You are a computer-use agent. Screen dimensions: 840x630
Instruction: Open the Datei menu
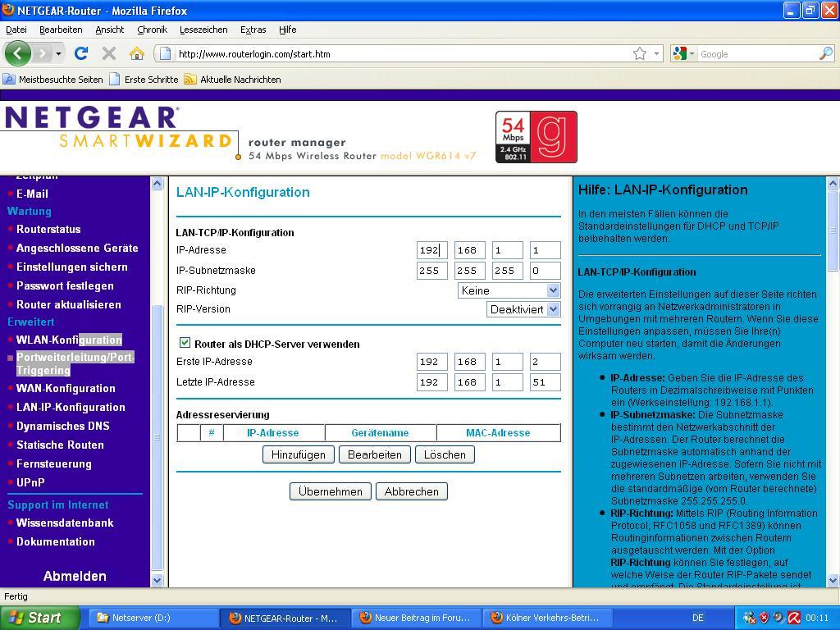[16, 30]
